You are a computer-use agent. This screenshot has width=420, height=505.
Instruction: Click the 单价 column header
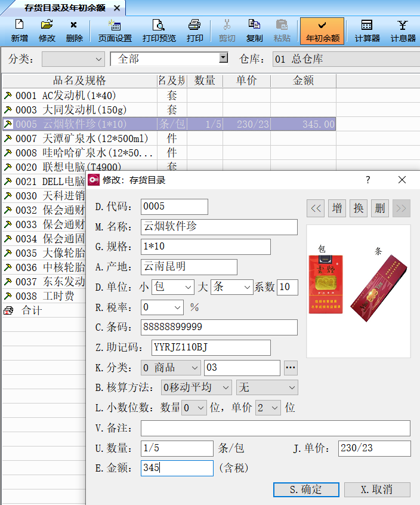246,81
